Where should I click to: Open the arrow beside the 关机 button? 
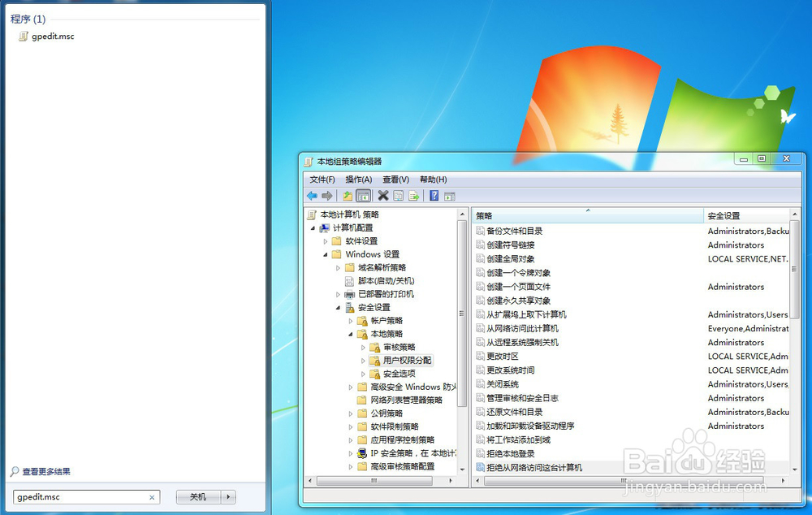click(x=229, y=497)
